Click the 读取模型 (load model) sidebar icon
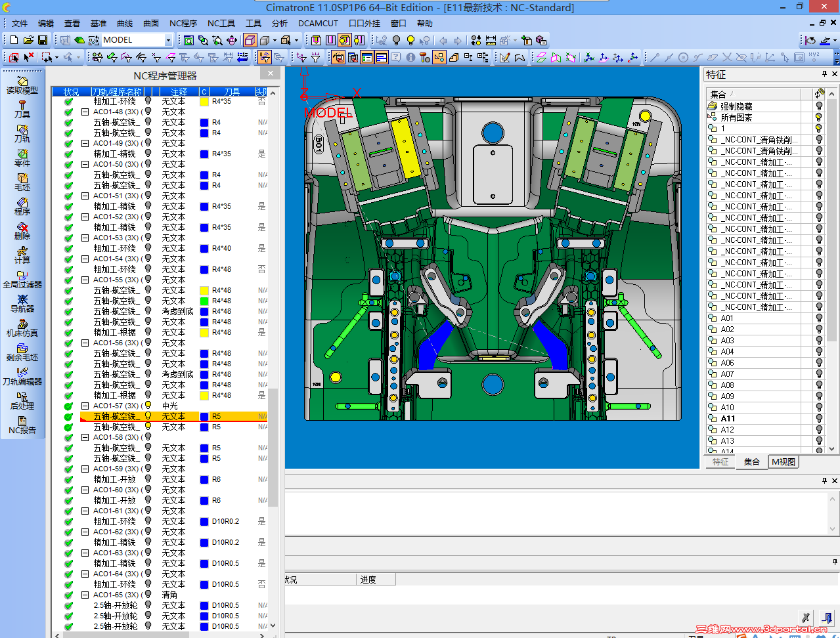This screenshot has height=638, width=840. pyautogui.click(x=22, y=85)
